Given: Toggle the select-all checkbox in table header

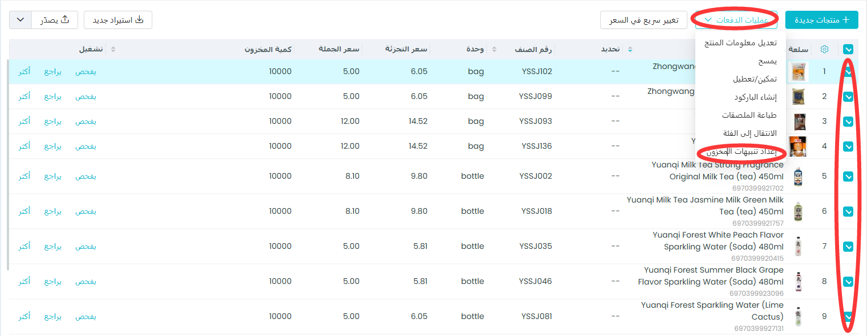Looking at the screenshot, I should click(x=848, y=50).
